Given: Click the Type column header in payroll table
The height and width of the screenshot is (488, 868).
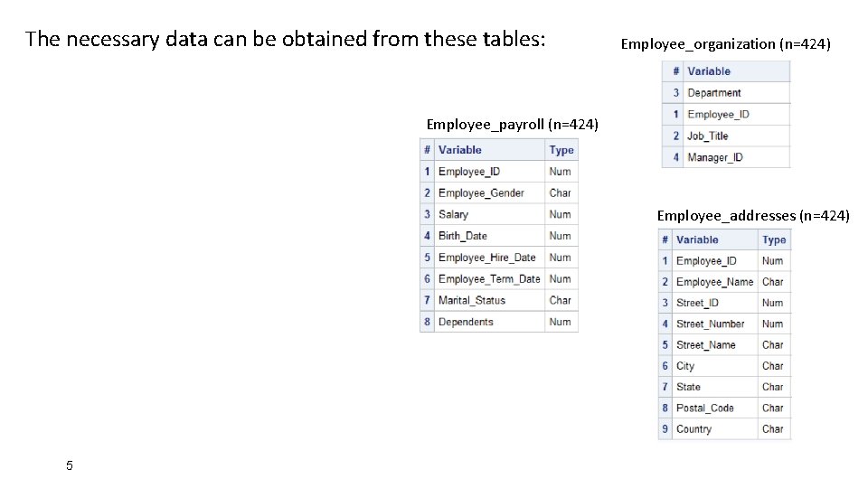Looking at the screenshot, I should (x=561, y=150).
